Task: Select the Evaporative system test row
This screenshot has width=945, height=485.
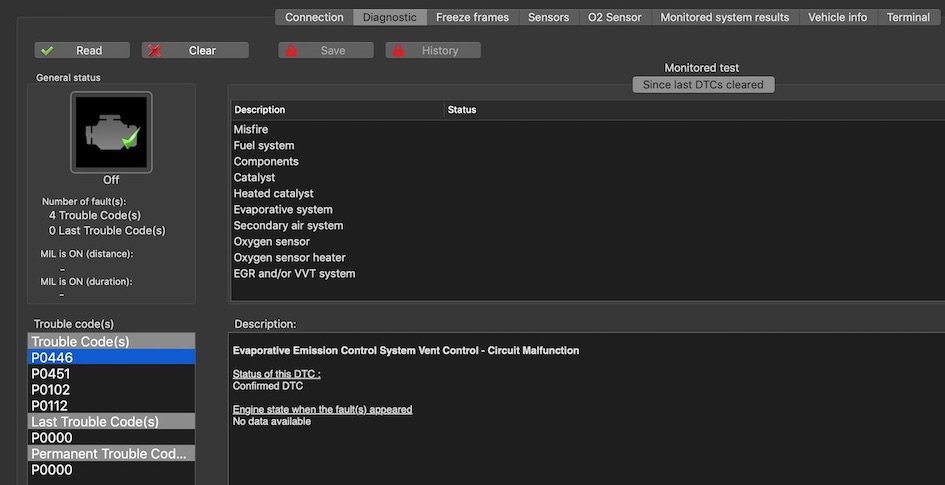Action: pyautogui.click(x=283, y=210)
